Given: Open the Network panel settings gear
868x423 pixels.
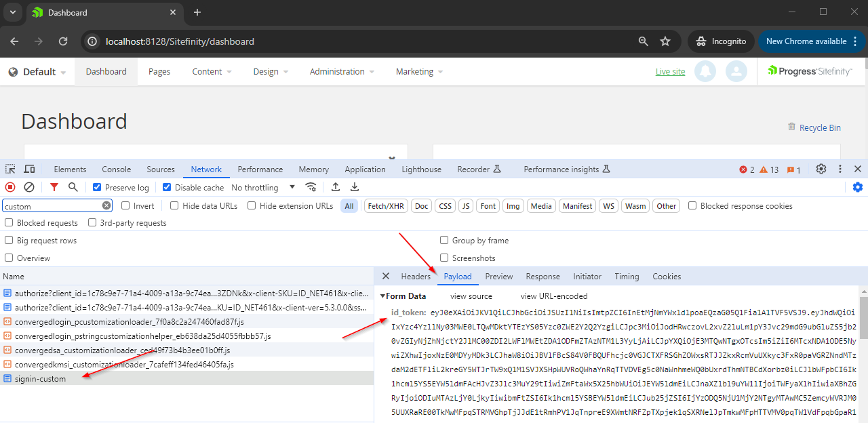Looking at the screenshot, I should [858, 187].
